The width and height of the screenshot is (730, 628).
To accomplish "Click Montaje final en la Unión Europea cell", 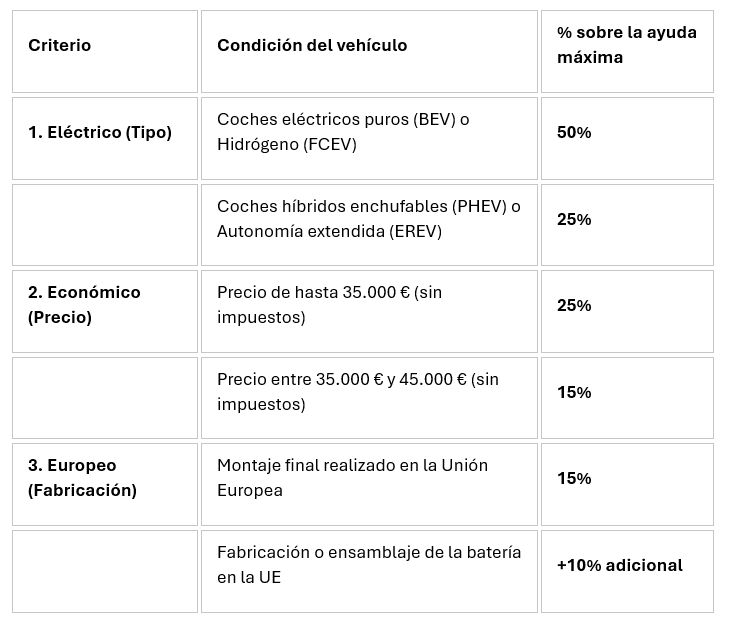I will 369,485.
